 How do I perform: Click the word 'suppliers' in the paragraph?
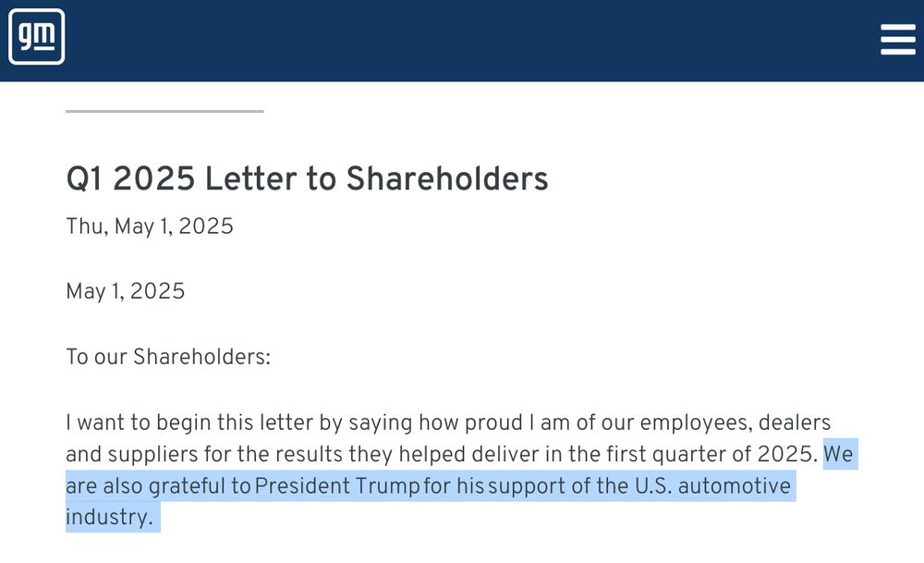pos(152,455)
